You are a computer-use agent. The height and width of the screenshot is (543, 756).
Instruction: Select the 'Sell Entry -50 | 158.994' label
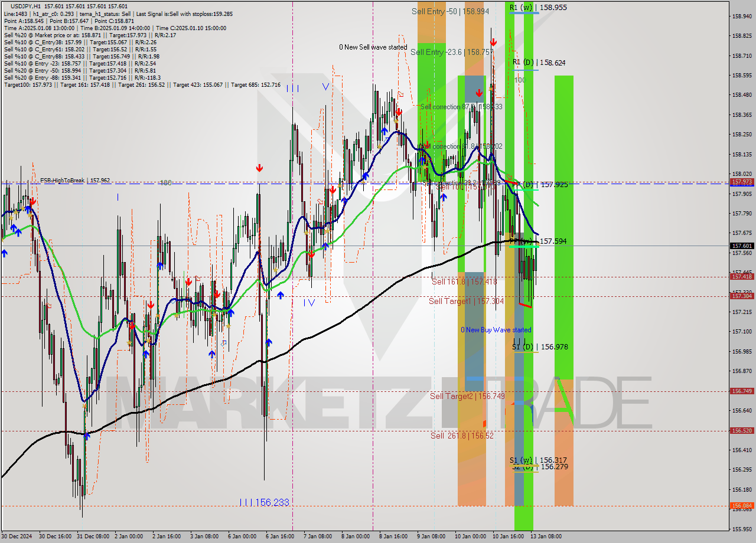(x=451, y=11)
